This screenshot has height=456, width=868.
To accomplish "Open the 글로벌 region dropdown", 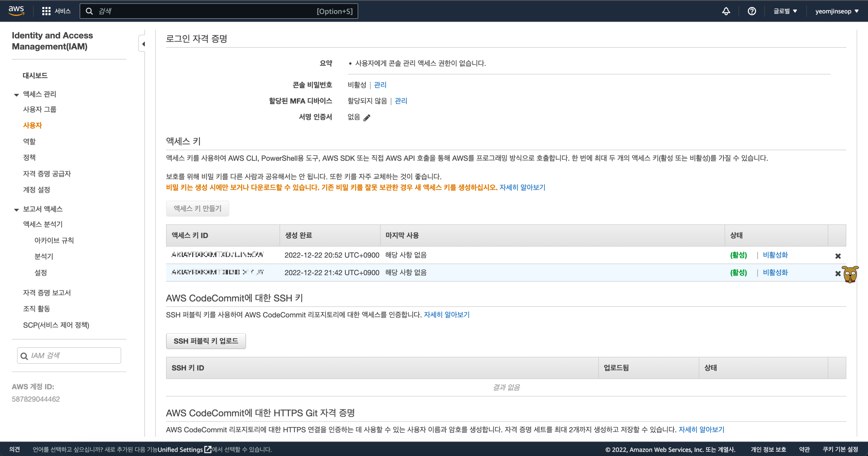I will [x=785, y=11].
